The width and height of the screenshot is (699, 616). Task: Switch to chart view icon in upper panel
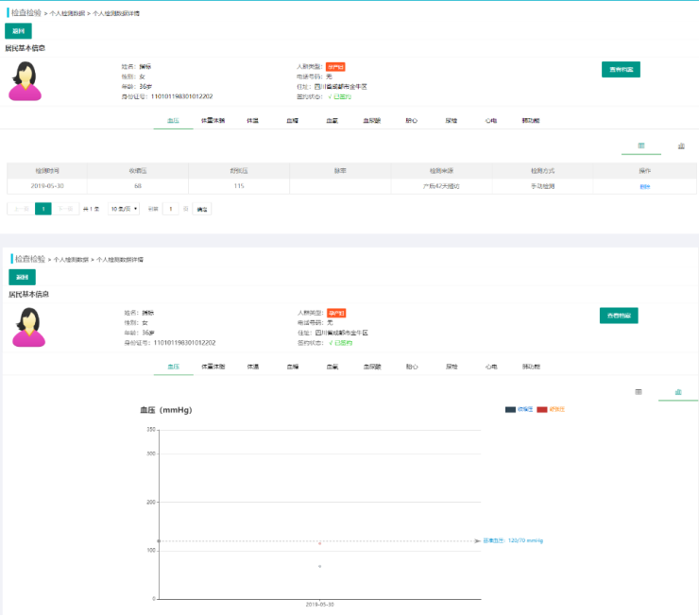(681, 145)
